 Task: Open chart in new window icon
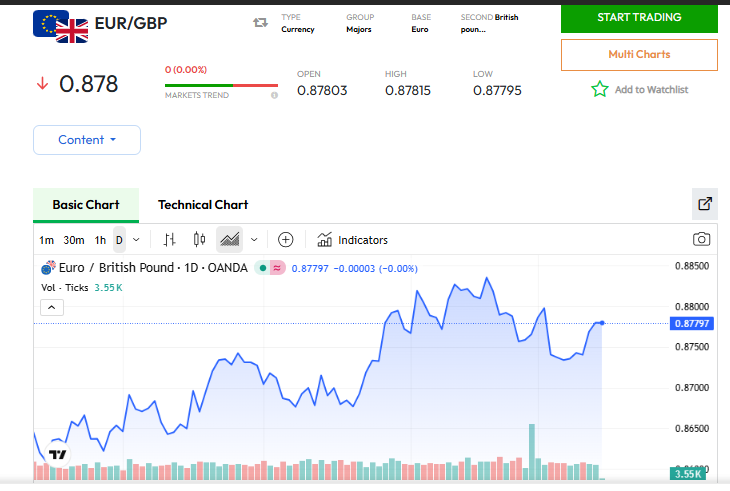click(705, 204)
